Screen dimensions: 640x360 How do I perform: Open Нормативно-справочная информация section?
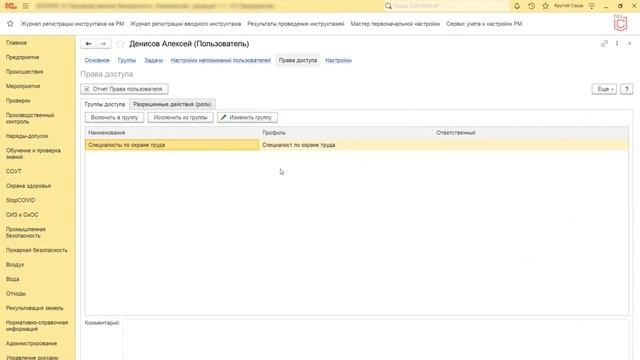[37, 326]
